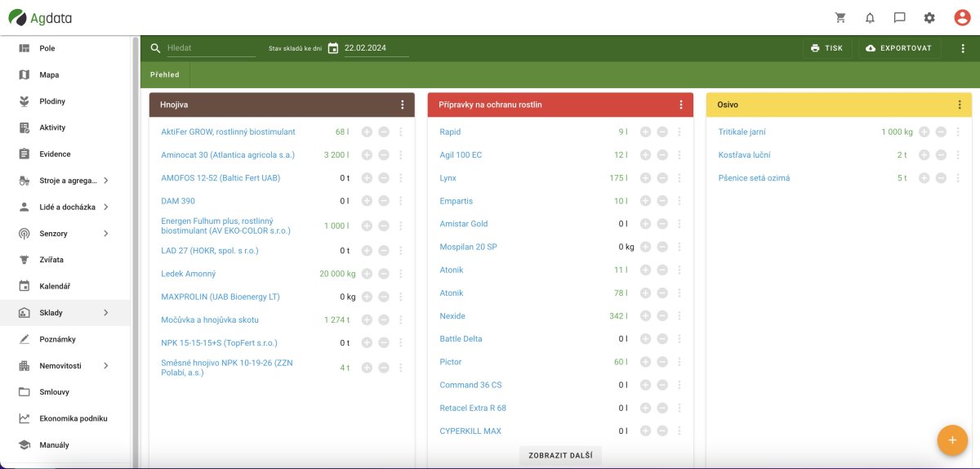Screen dimensions: 980x469
Task: Click the Agdata logo
Action: (x=41, y=17)
